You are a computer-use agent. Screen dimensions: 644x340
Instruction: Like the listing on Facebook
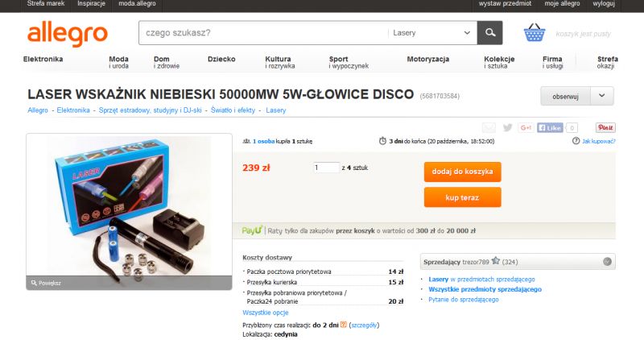(x=550, y=127)
